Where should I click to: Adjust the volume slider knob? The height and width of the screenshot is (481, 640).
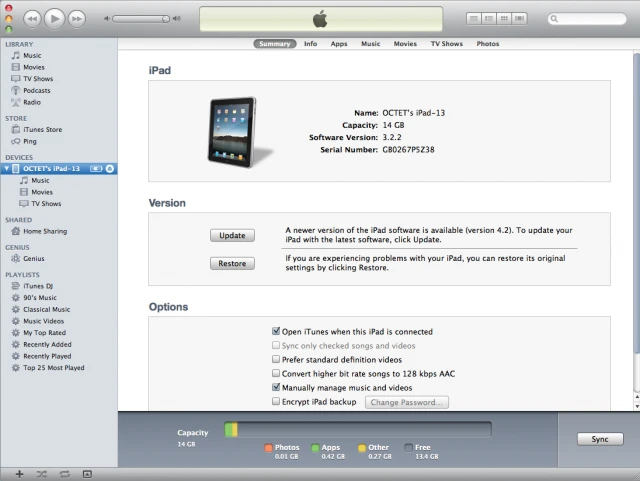coord(165,19)
